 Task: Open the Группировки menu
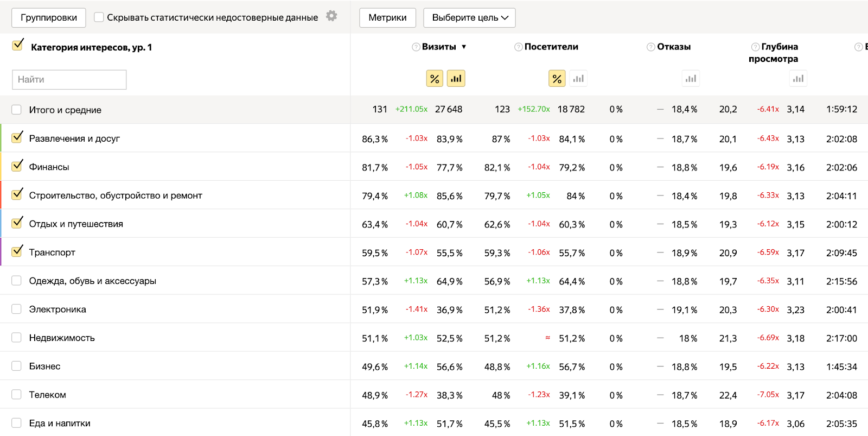[49, 17]
